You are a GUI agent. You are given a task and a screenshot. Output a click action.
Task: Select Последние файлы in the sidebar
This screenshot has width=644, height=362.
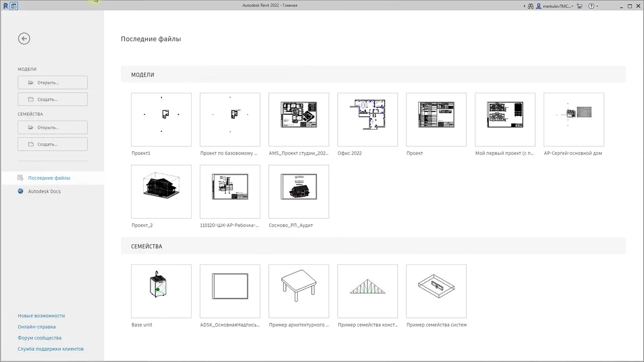[x=49, y=178]
